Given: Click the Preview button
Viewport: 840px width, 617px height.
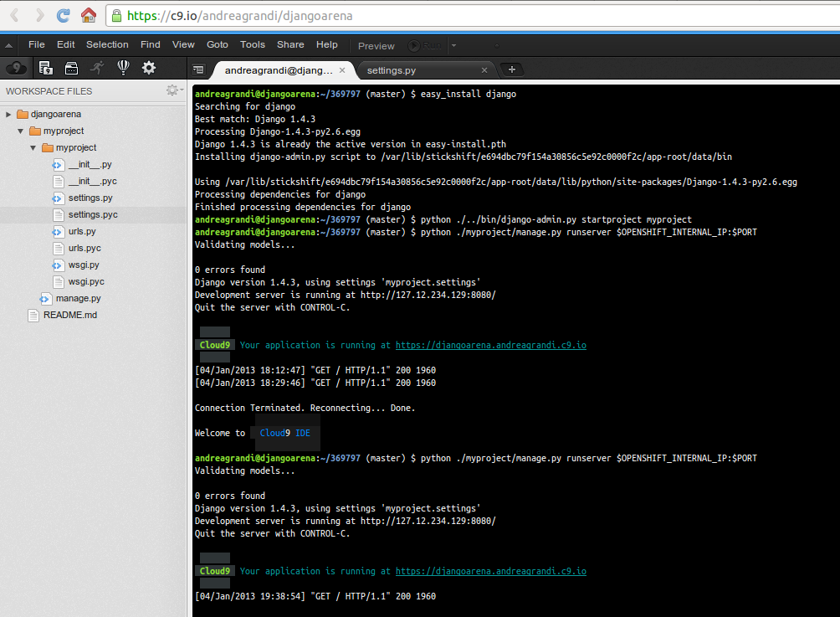Looking at the screenshot, I should 376,46.
